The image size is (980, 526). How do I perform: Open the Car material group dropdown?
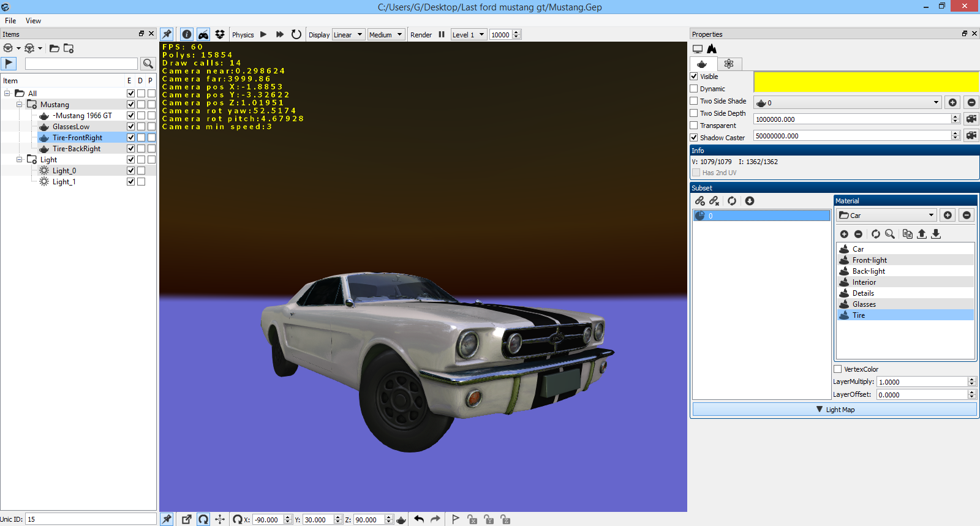(x=887, y=215)
